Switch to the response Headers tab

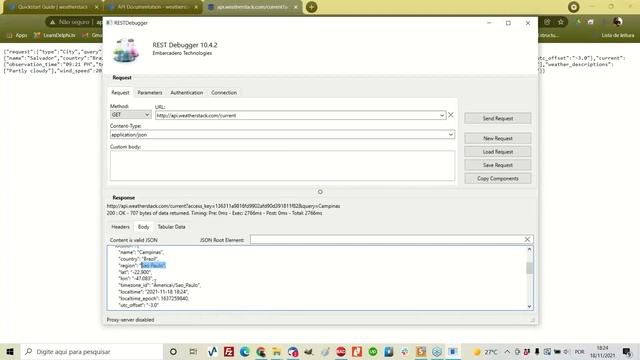click(120, 227)
